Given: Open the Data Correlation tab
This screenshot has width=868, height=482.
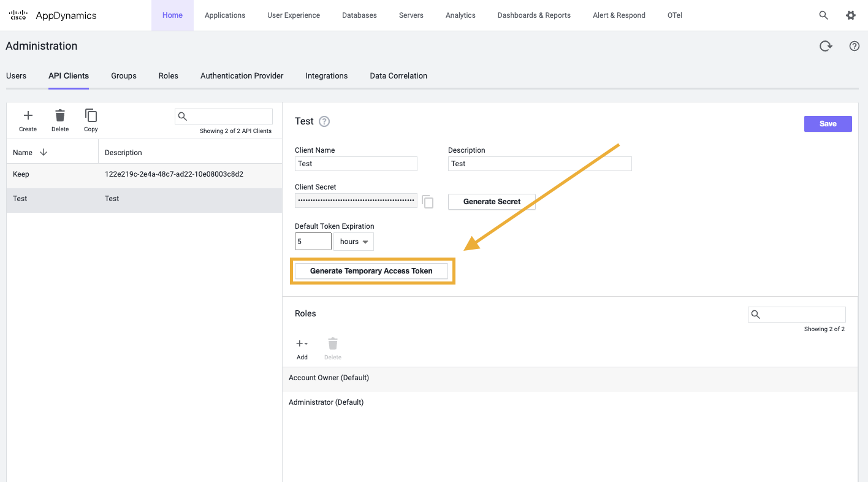Looking at the screenshot, I should point(398,76).
